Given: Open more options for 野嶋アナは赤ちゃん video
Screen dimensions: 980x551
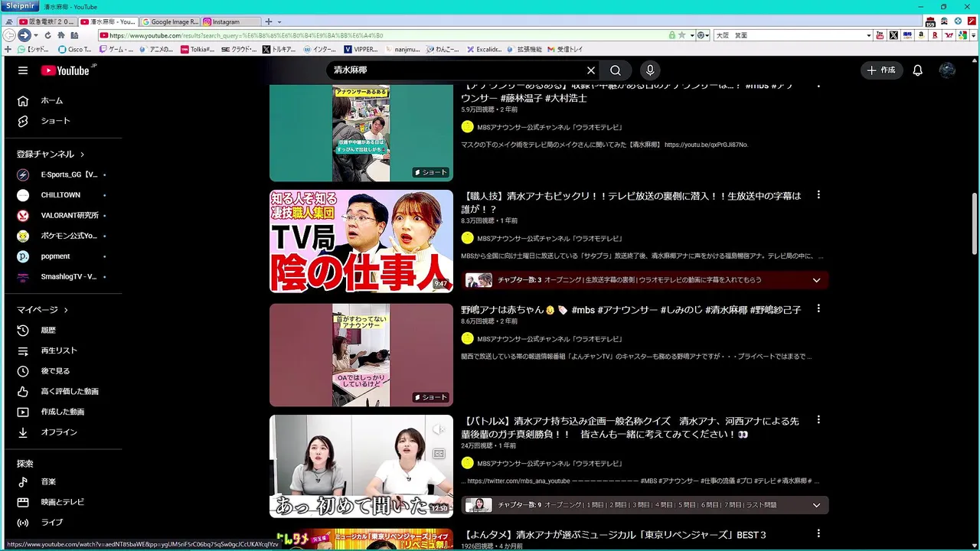Looking at the screenshot, I should click(x=818, y=308).
